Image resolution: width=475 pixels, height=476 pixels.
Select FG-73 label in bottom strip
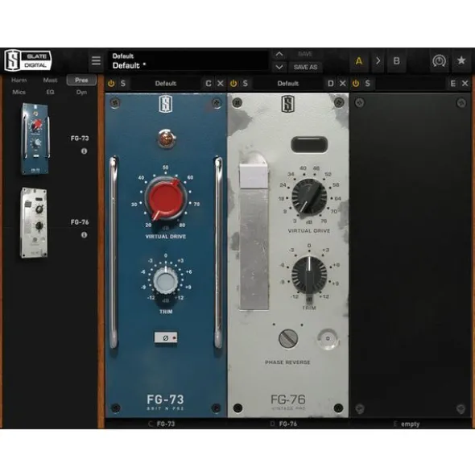166,424
